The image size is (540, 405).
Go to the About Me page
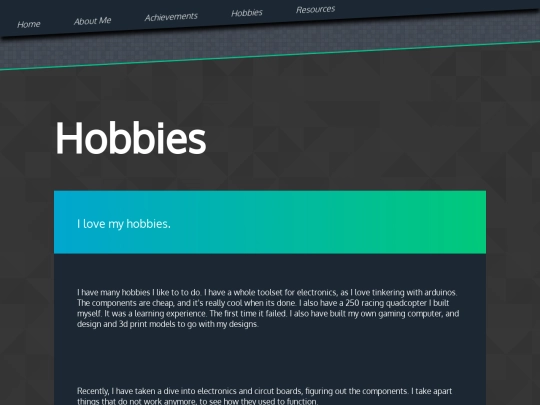[93, 21]
